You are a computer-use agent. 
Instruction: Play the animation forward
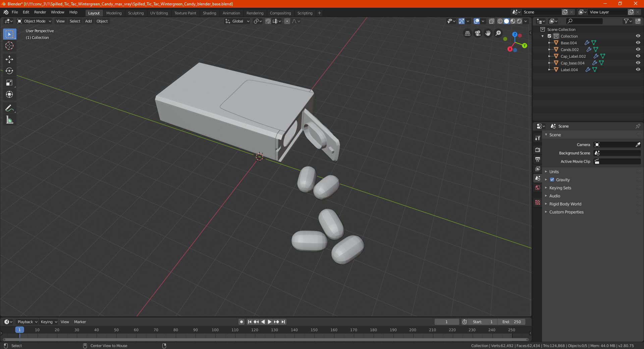(270, 322)
